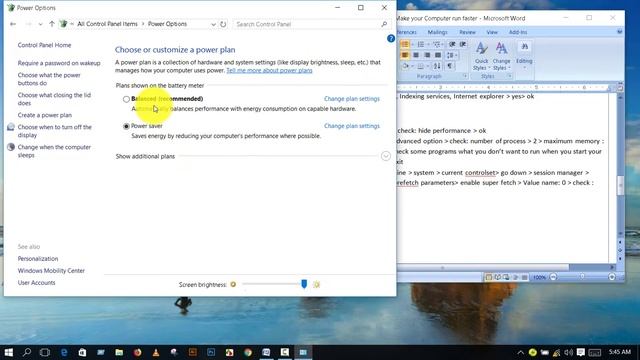Open Control Panel Home link
The width and height of the screenshot is (640, 360).
point(44,45)
